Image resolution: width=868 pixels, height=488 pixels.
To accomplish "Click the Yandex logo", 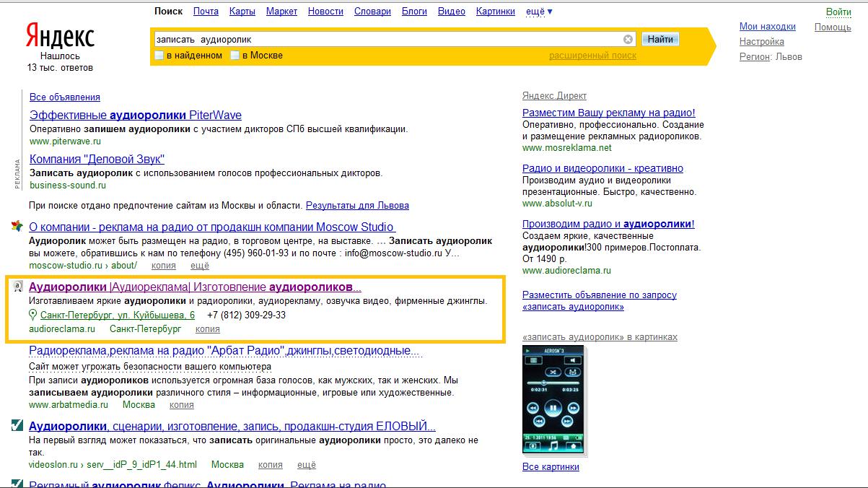I will coord(60,35).
